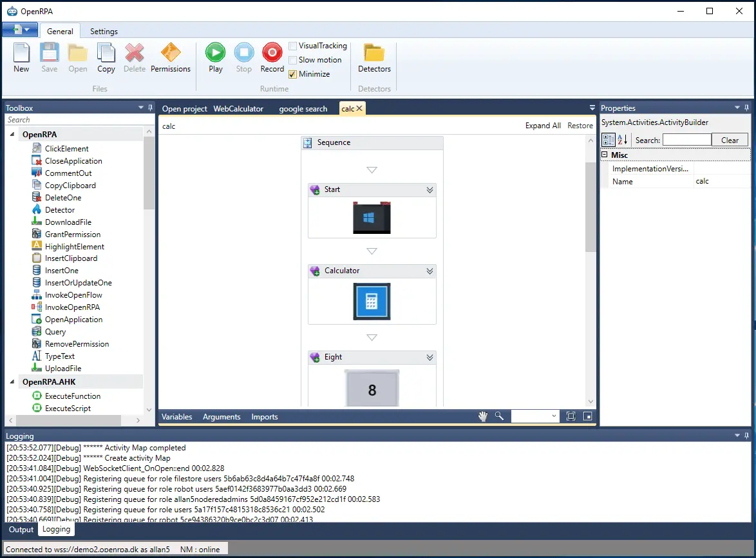Select the Sequence activity header
Image resolution: width=756 pixels, height=558 pixels.
coord(372,143)
